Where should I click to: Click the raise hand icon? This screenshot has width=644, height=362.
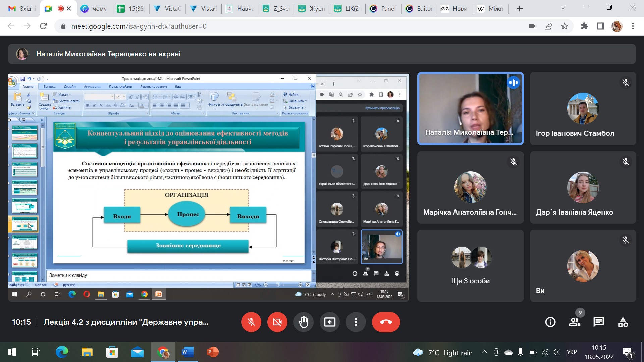[303, 322]
